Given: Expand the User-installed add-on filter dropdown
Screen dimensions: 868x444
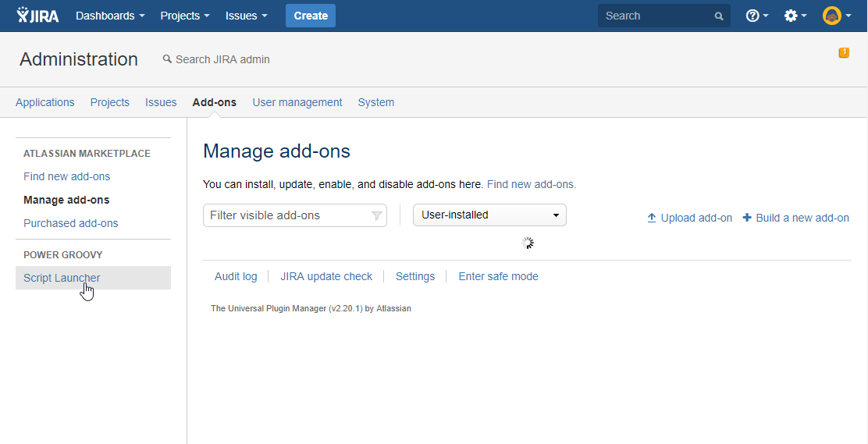Looking at the screenshot, I should 490,215.
